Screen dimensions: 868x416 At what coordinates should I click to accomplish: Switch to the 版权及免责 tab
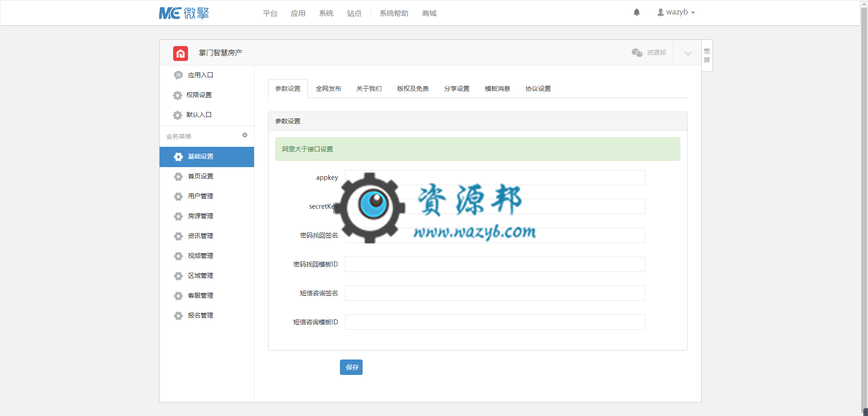(413, 89)
